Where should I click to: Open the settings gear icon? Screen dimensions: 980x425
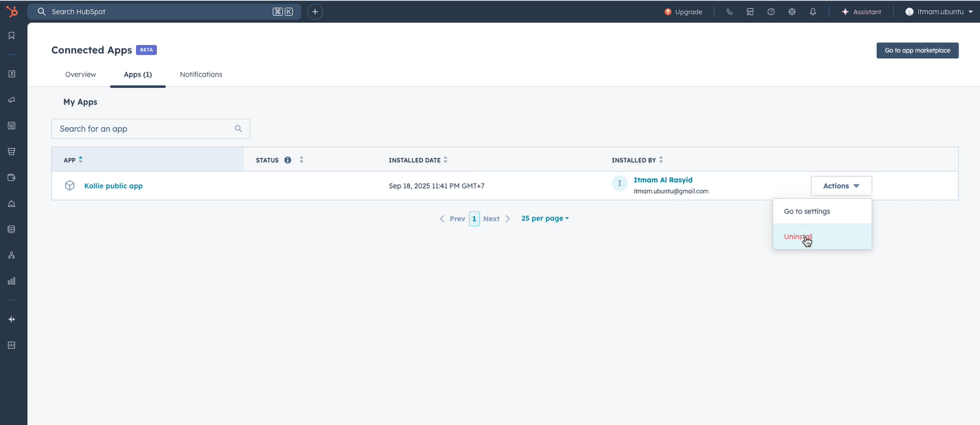point(792,11)
